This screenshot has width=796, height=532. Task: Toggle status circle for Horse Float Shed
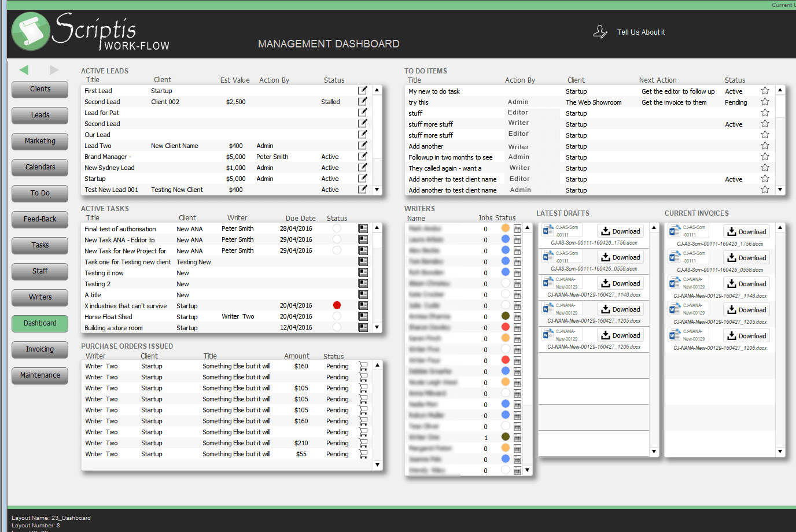337,316
